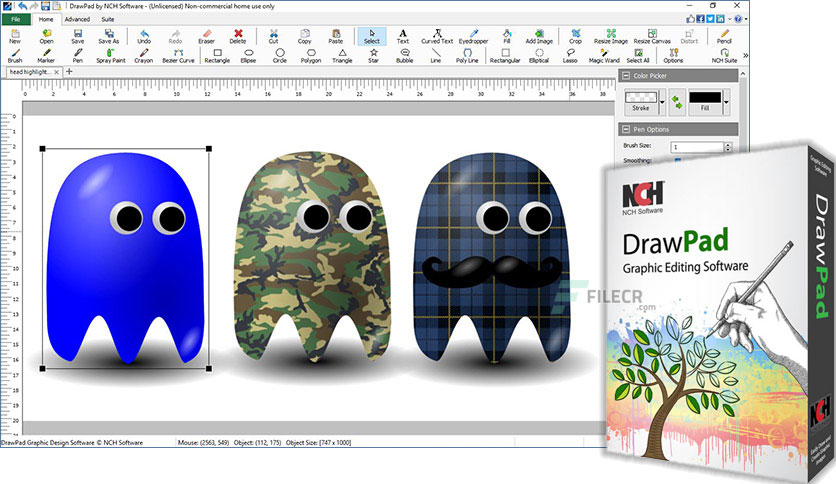
Task: Close the 'head highlight...' document tab
Action: [x=57, y=72]
